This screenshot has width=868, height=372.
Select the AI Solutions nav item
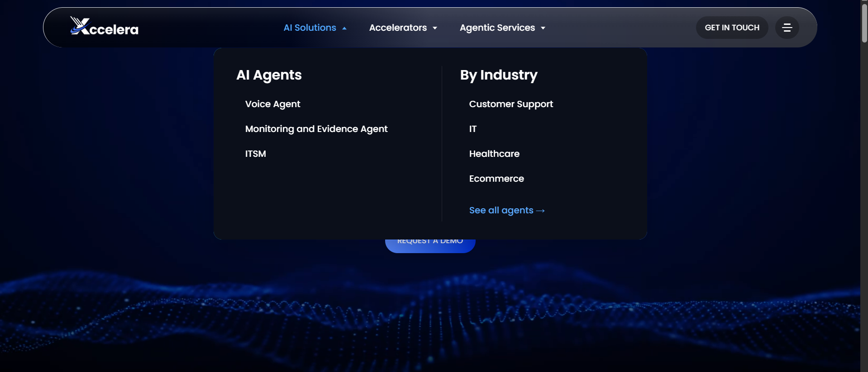click(x=310, y=28)
